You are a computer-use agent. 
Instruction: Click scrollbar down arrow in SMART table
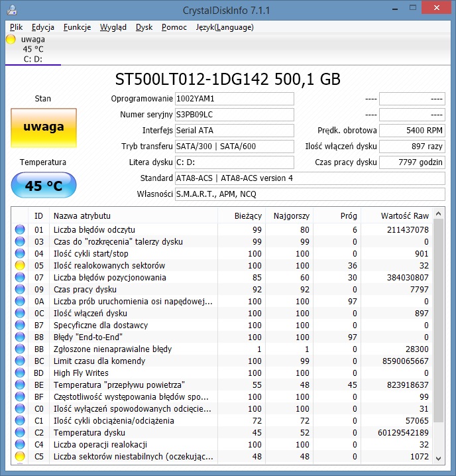point(438,458)
